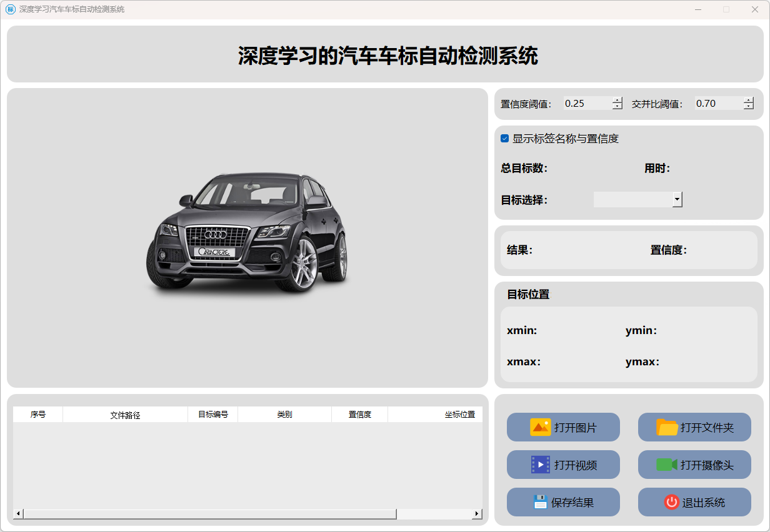Expand the target selection dropdown

(676, 199)
